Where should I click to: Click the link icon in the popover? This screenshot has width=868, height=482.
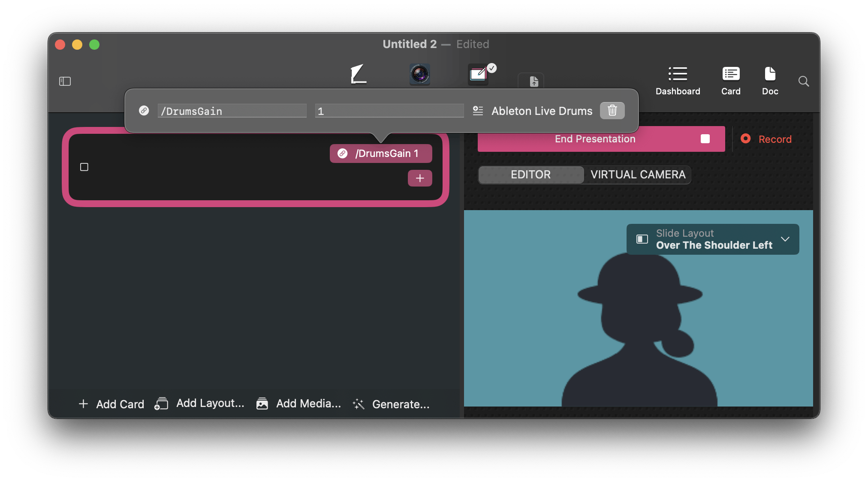point(144,111)
